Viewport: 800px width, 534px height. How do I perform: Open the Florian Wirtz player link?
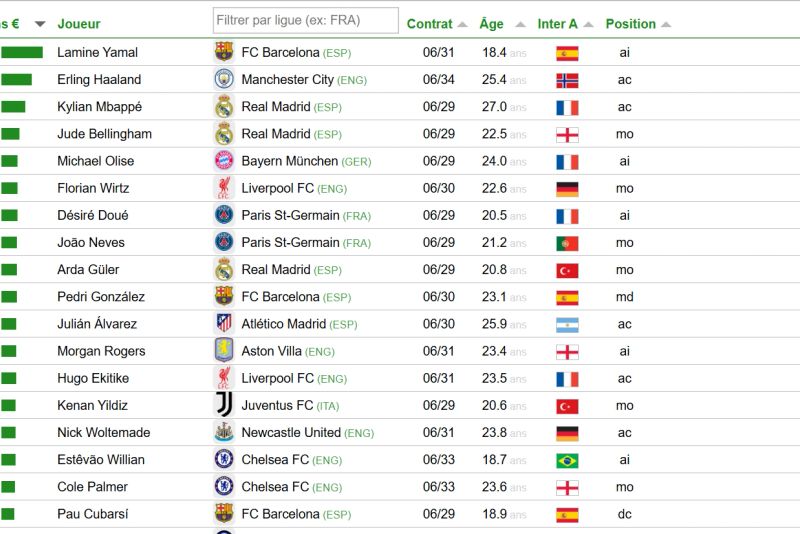93,188
